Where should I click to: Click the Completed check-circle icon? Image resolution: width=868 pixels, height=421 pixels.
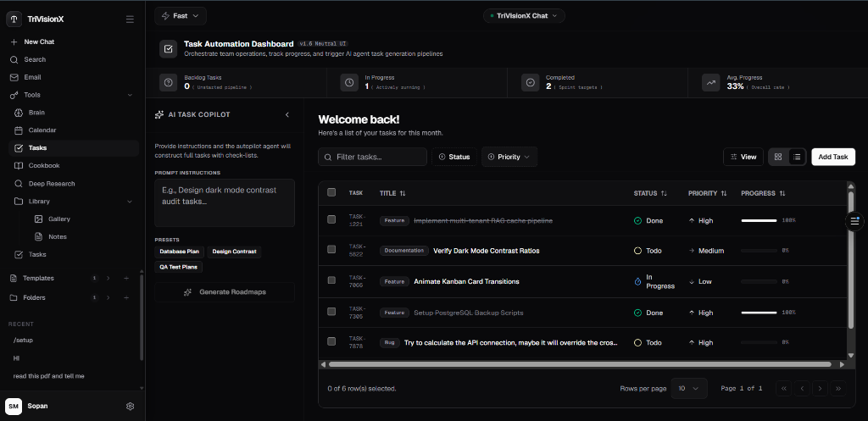[x=531, y=82]
